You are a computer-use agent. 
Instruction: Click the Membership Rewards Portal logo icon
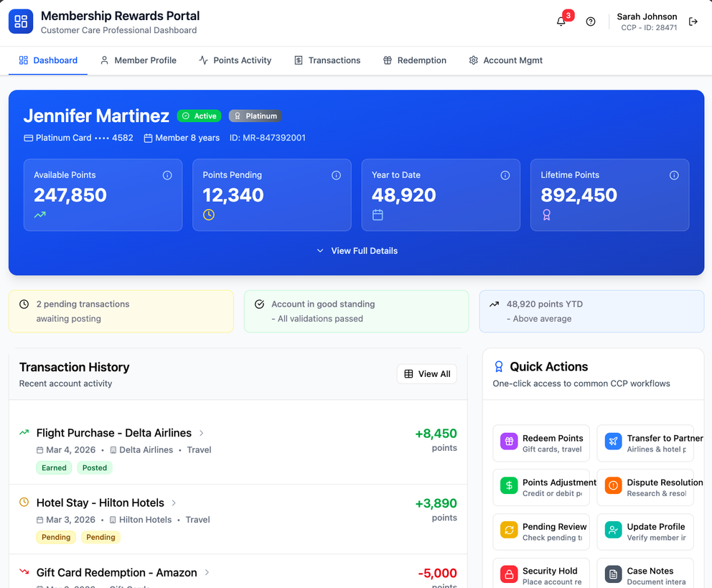tap(21, 22)
